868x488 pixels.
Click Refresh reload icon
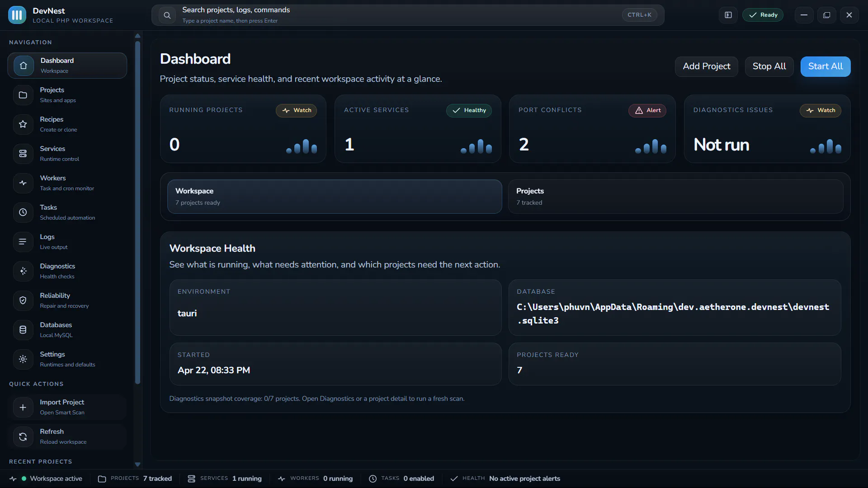23,436
